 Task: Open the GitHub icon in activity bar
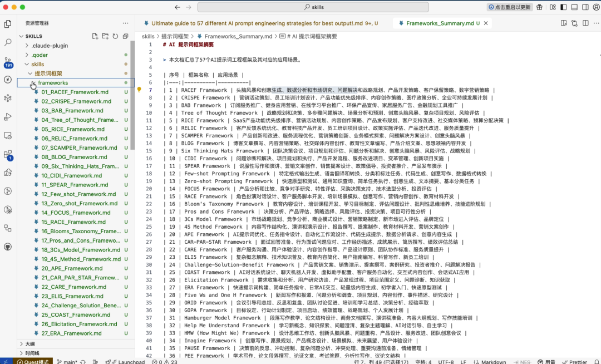pyautogui.click(x=8, y=247)
